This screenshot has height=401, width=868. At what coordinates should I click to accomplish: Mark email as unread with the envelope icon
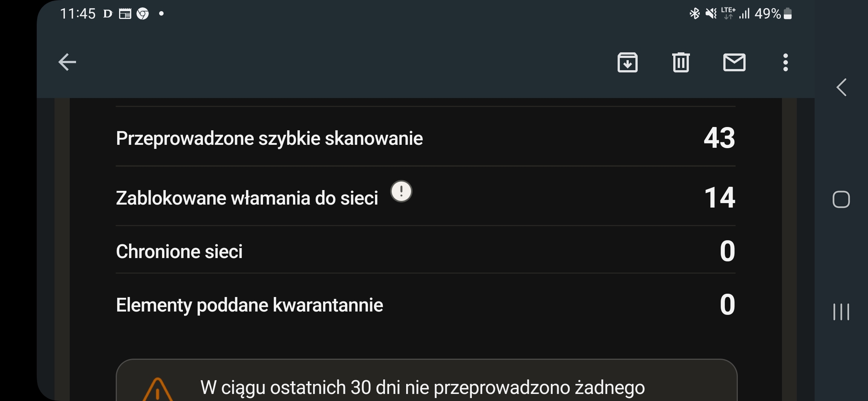(x=734, y=62)
